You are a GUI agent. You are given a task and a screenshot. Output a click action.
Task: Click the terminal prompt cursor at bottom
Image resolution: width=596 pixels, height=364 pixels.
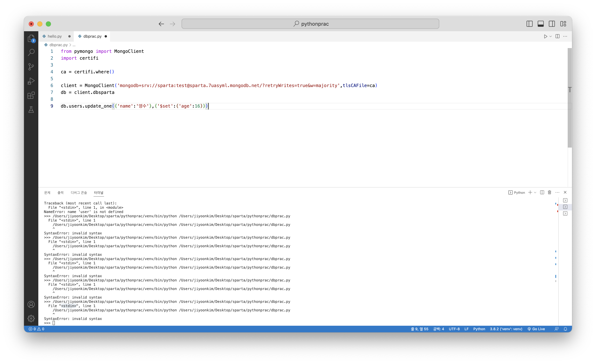coord(54,323)
